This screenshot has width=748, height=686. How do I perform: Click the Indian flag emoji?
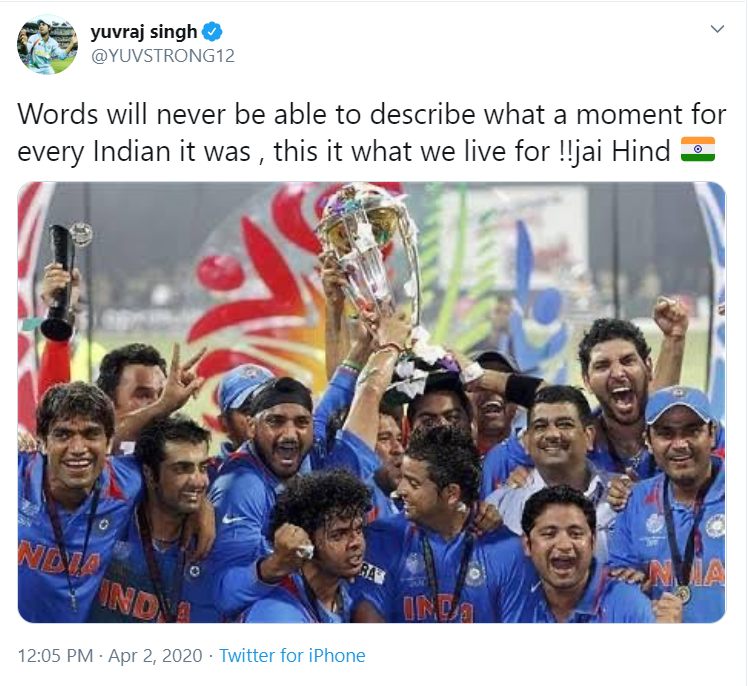[697, 149]
